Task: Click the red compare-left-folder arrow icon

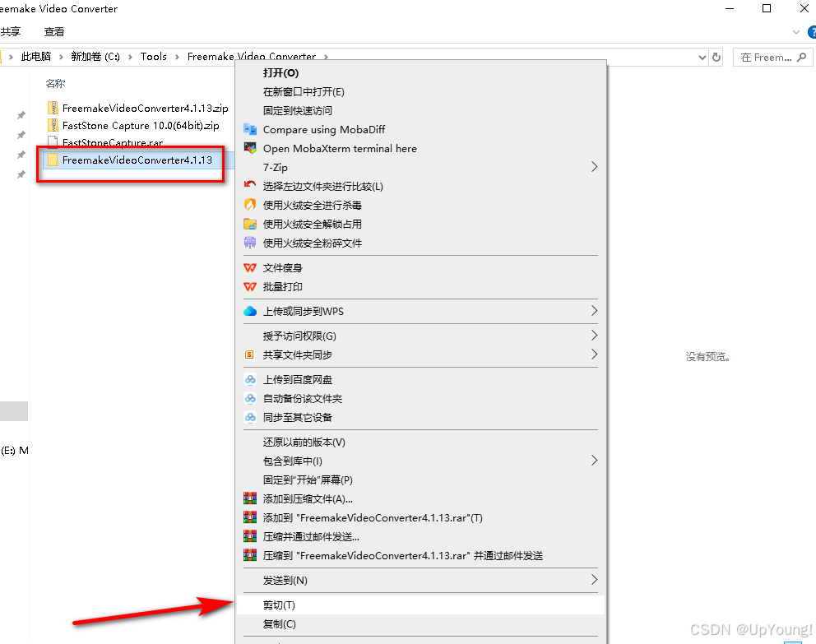Action: click(x=250, y=185)
